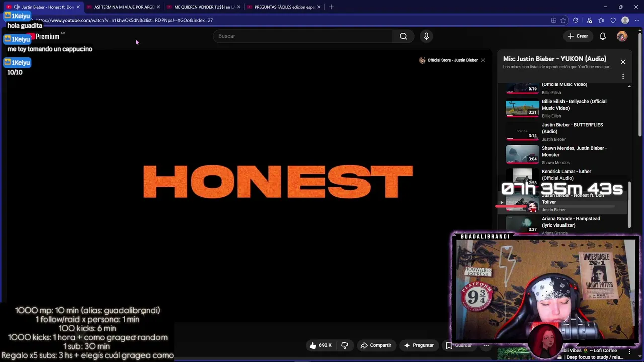Click the Preguntar button
The width and height of the screenshot is (644, 362).
419,345
